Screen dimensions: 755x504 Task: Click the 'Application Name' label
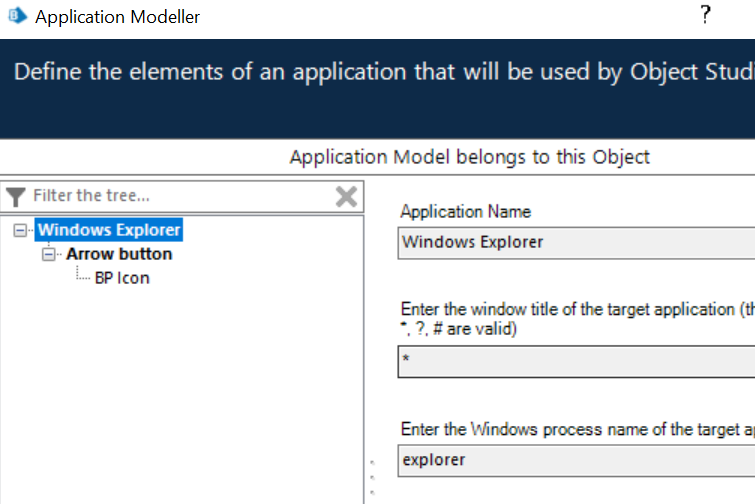click(x=465, y=211)
